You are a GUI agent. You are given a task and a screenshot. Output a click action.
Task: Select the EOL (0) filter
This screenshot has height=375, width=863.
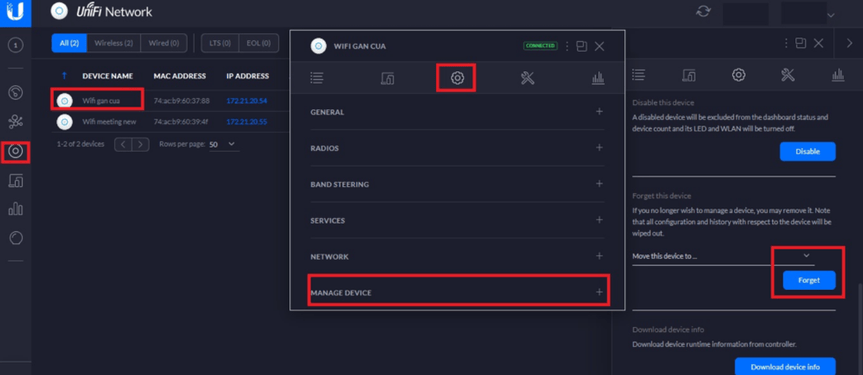(x=259, y=43)
